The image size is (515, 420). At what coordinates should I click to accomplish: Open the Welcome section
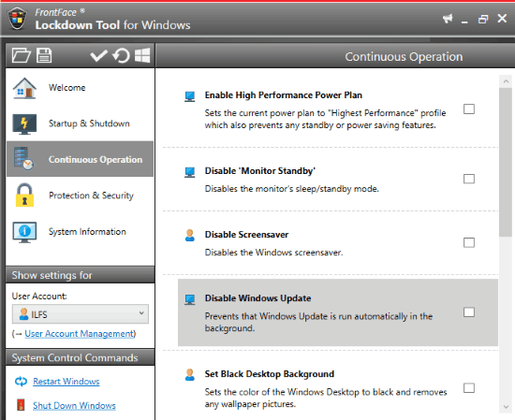click(81, 88)
